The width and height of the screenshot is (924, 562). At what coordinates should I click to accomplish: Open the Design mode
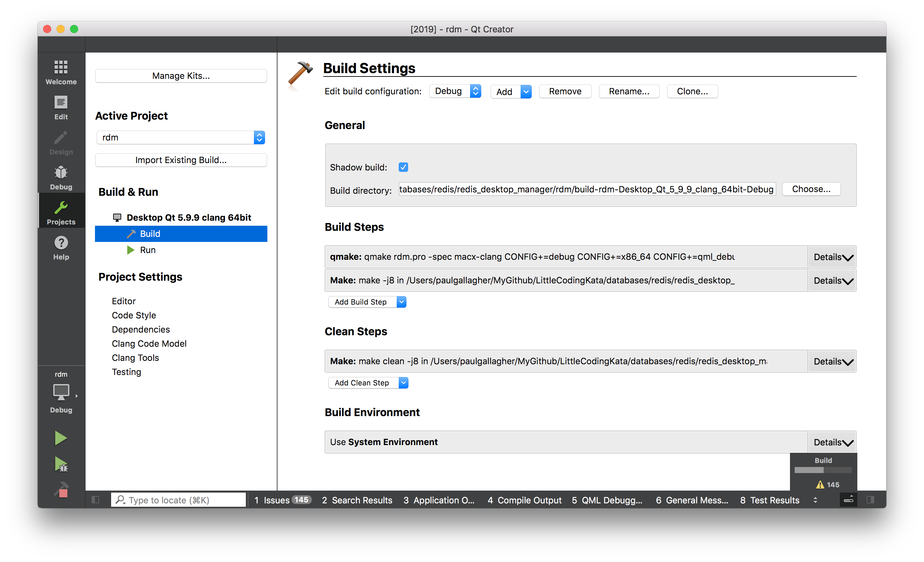point(61,143)
